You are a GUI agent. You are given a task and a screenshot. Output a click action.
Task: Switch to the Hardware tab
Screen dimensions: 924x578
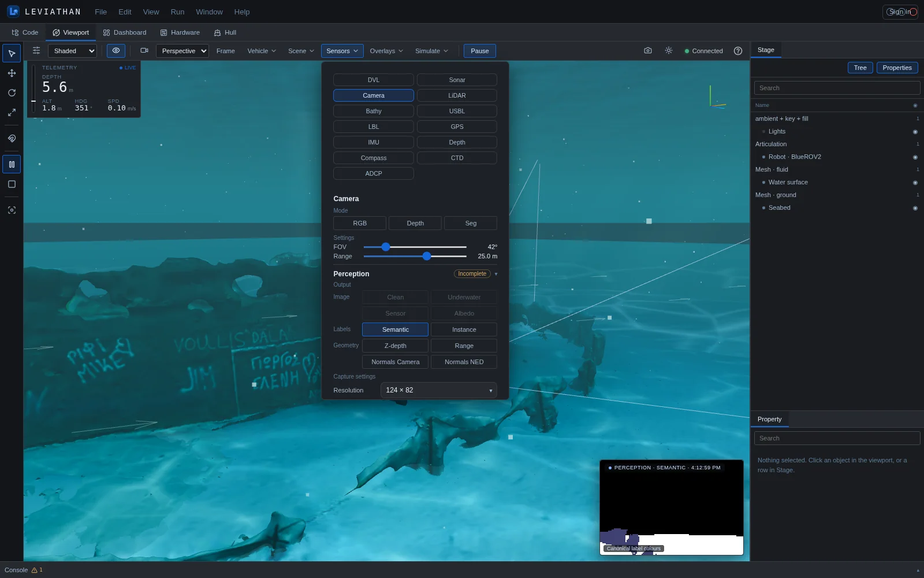180,32
